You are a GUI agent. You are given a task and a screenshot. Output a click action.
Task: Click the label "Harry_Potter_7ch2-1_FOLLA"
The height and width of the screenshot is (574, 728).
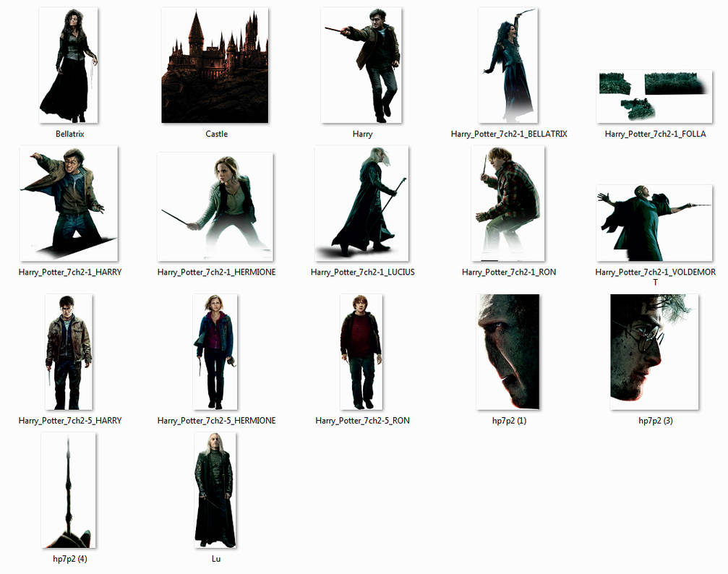655,134
